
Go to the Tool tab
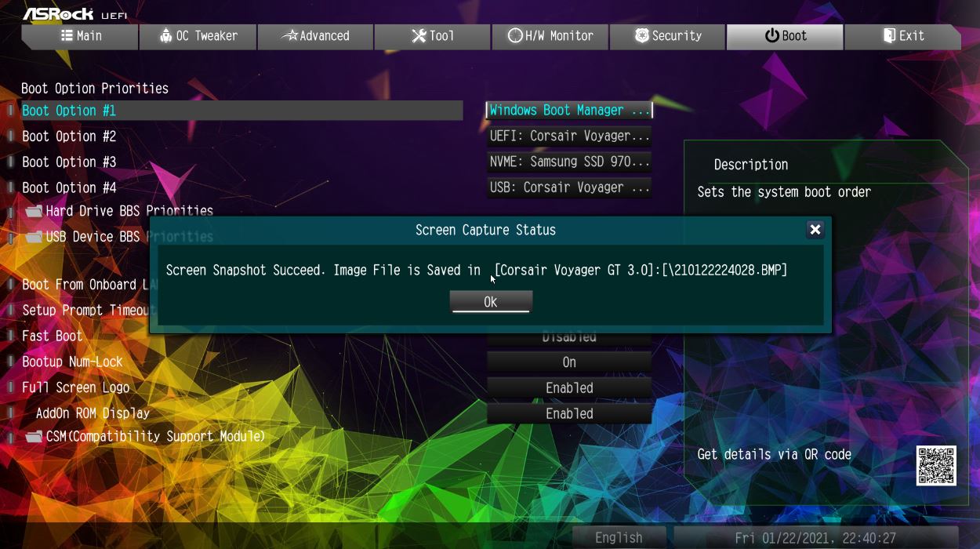[x=433, y=36]
